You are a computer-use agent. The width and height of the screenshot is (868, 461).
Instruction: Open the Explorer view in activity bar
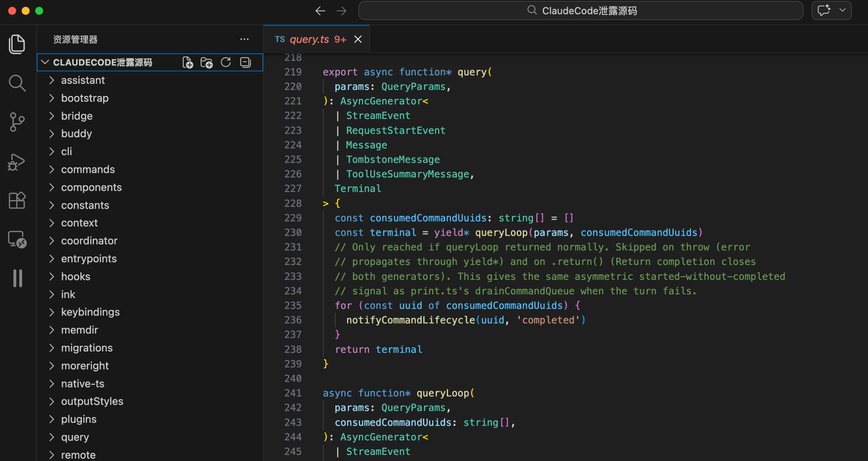click(x=17, y=44)
